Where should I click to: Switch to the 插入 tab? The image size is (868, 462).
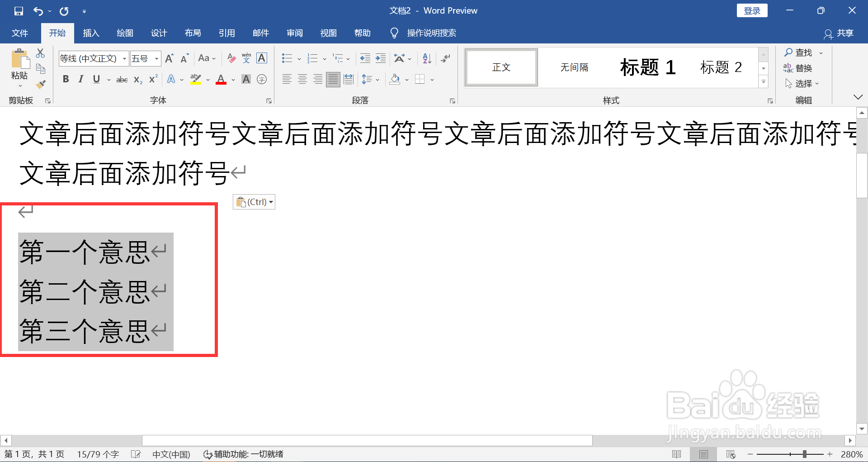pyautogui.click(x=91, y=33)
